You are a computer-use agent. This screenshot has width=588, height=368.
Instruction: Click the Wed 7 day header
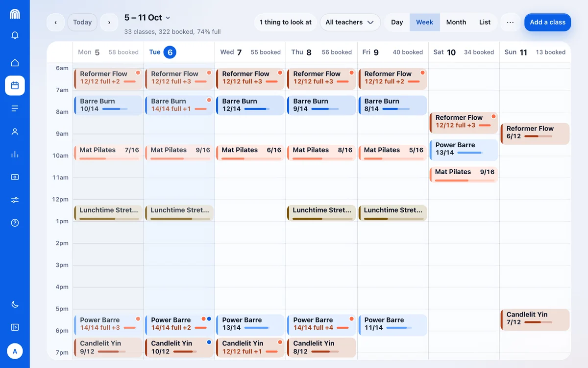coord(250,52)
